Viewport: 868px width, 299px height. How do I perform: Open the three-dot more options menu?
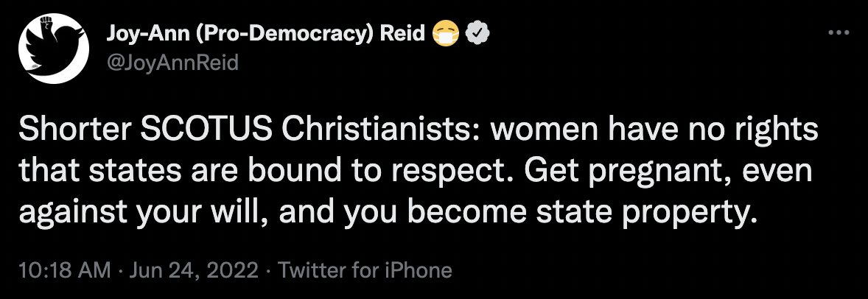(x=838, y=33)
